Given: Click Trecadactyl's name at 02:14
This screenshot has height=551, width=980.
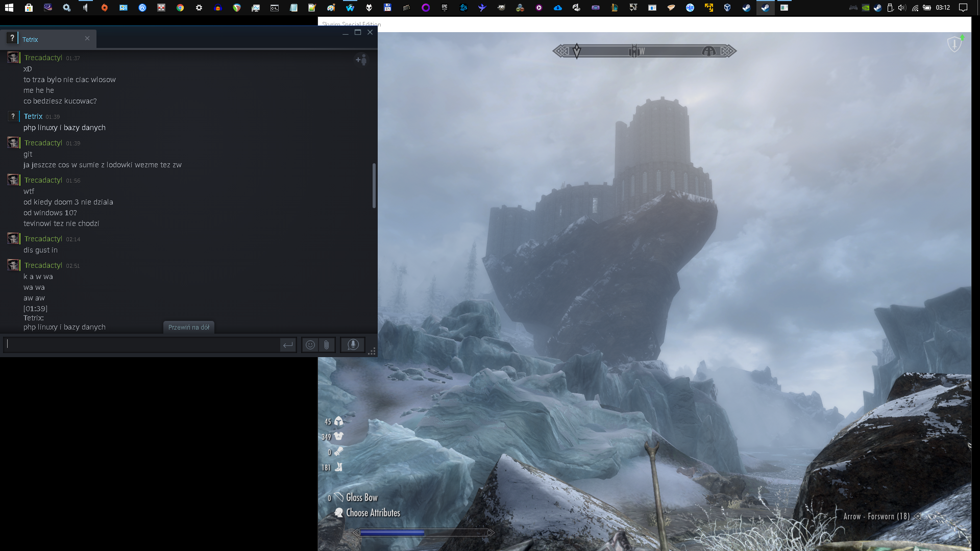Looking at the screenshot, I should coord(43,239).
